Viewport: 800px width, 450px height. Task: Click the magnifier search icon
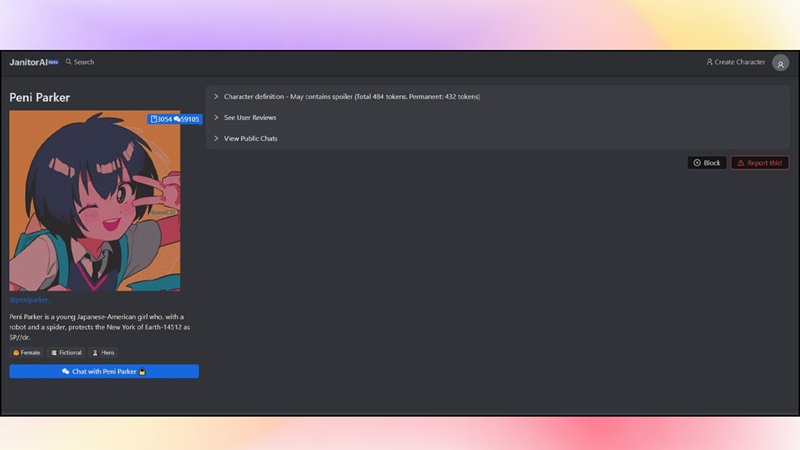68,62
